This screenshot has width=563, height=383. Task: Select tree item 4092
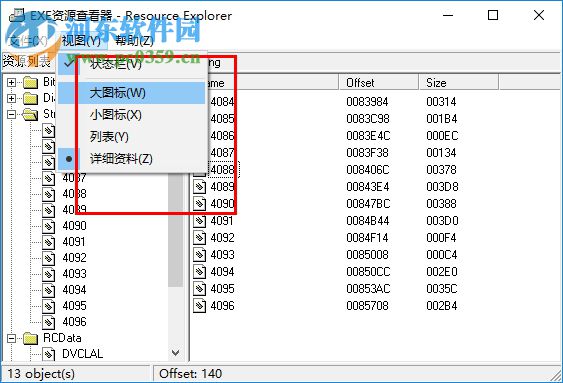click(x=74, y=258)
